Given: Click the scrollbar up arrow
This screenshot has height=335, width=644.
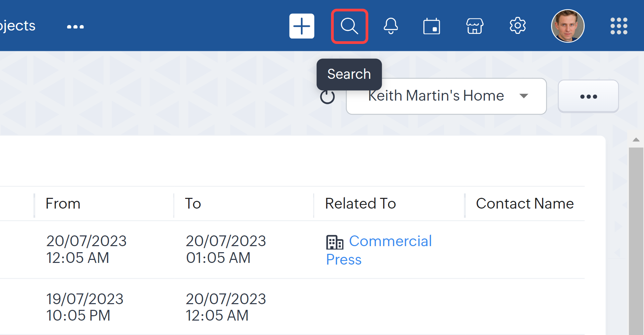Looking at the screenshot, I should coord(636,139).
